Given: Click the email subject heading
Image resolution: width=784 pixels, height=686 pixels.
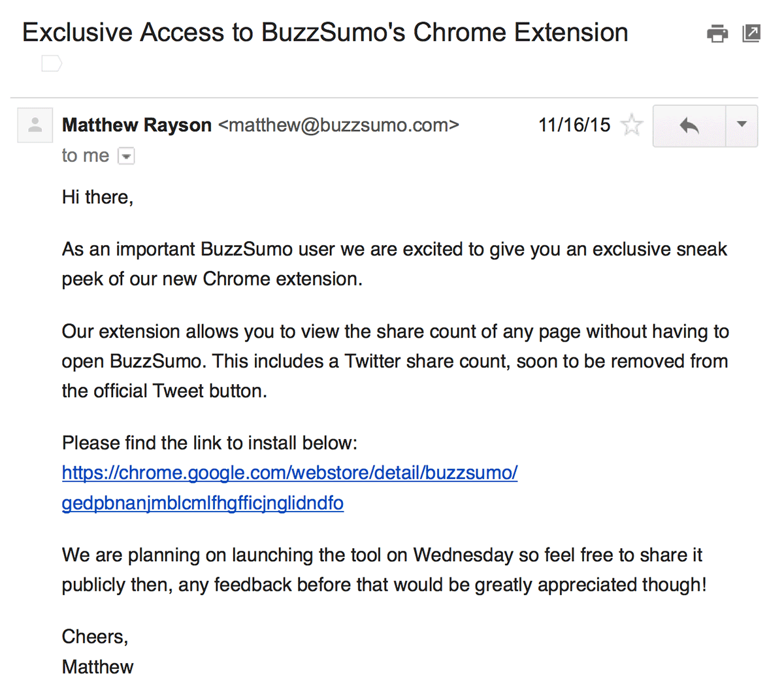Looking at the screenshot, I should 325,33.
